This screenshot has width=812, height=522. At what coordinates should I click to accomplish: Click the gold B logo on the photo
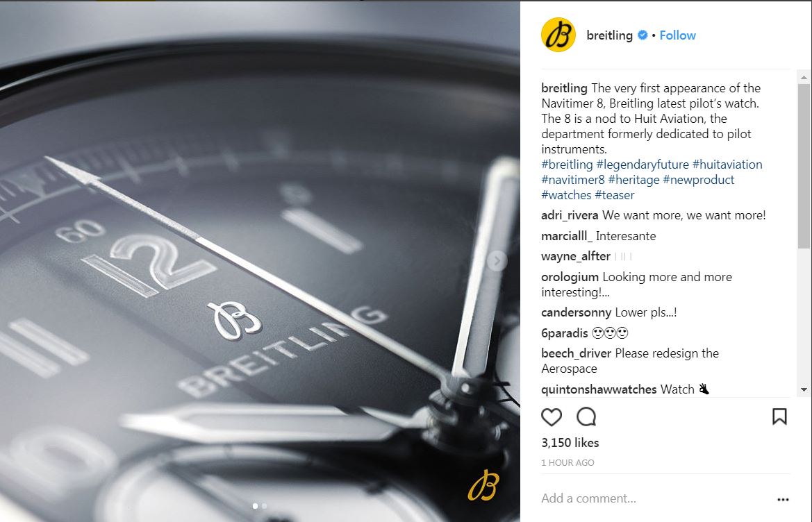coord(483,485)
